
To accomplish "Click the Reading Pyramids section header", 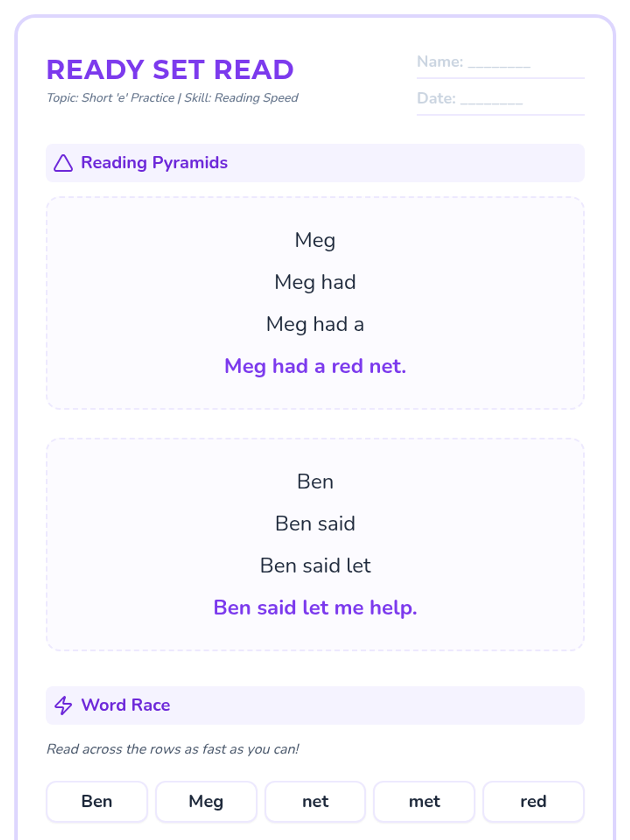I will pos(315,163).
